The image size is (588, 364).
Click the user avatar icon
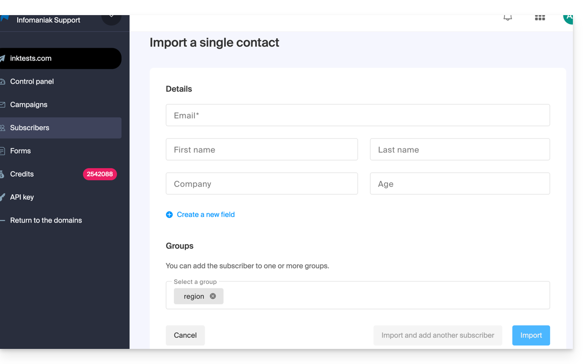[x=568, y=18]
